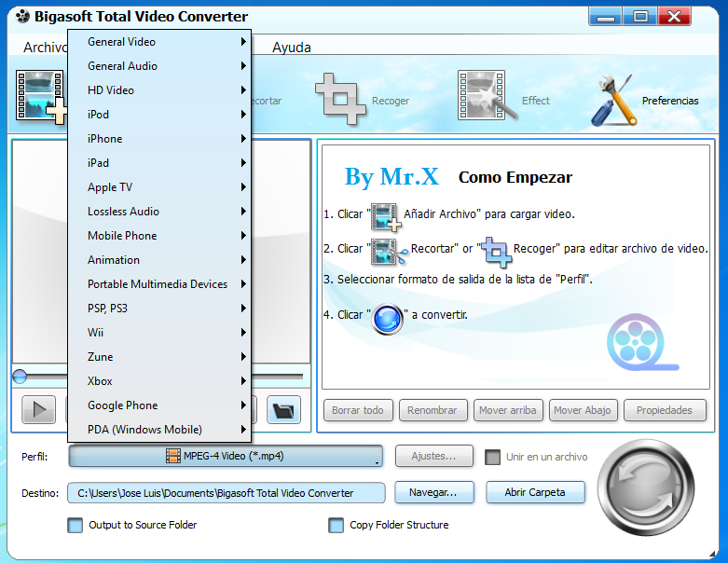Expand HD Video submenu

coord(159,90)
